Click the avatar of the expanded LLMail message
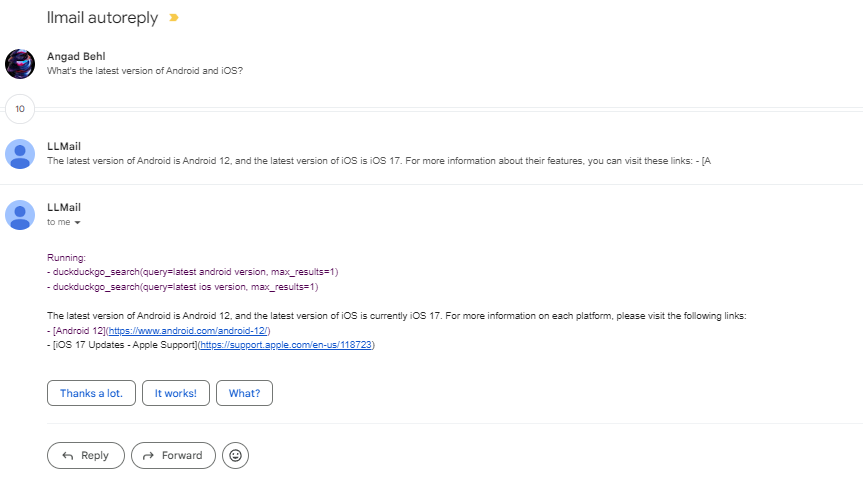The image size is (863, 477). point(20,214)
